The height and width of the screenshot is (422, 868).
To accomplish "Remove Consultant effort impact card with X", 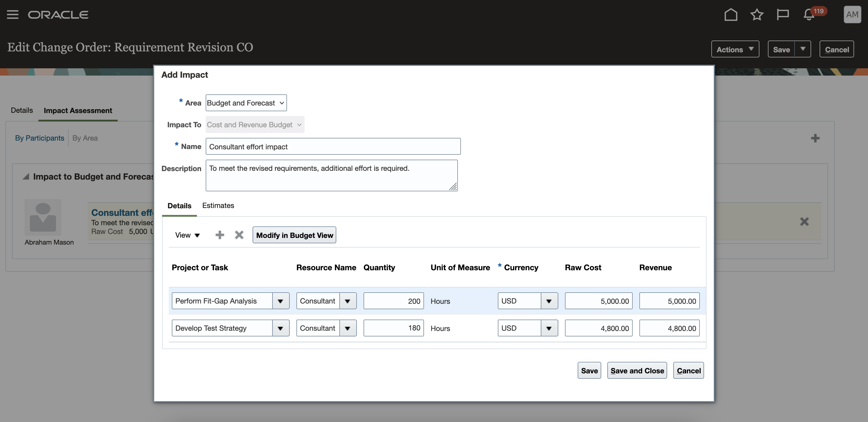I will click(804, 221).
